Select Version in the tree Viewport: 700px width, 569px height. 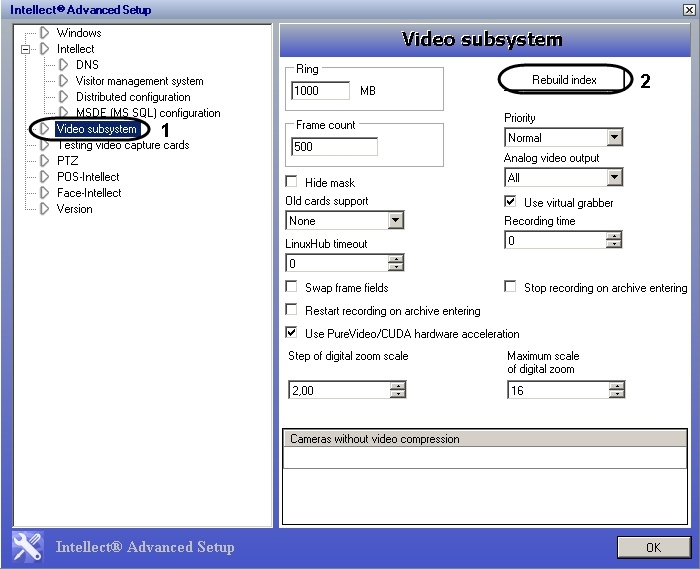(74, 209)
